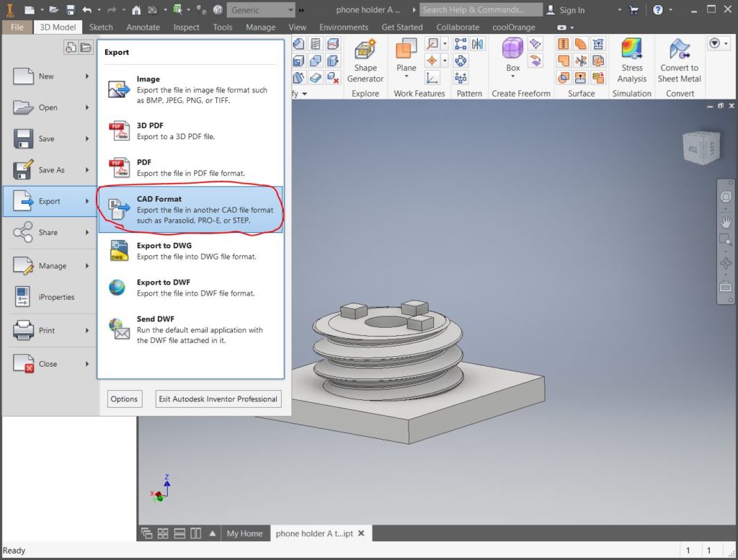Image resolution: width=738 pixels, height=560 pixels.
Task: Click the Undo icon
Action: coord(86,10)
